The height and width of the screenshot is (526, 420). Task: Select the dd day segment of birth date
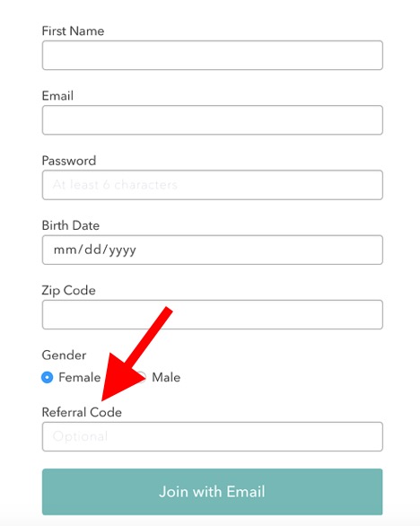(x=92, y=250)
